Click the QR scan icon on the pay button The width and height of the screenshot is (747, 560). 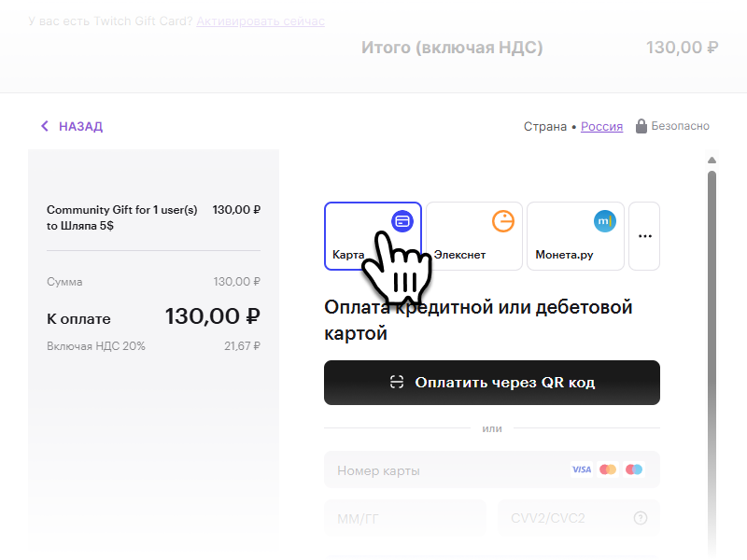[397, 383]
